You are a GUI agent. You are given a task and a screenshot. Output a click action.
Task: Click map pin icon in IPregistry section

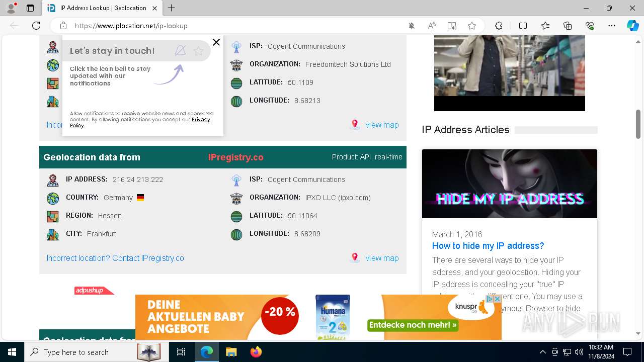tap(355, 258)
